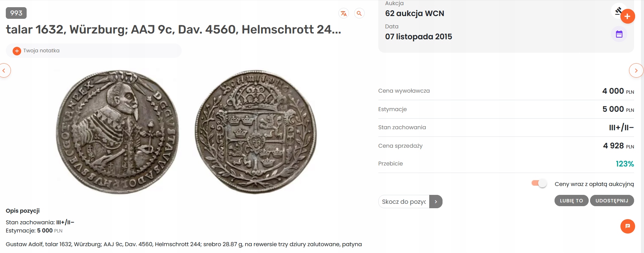This screenshot has width=644, height=253.
Task: Click the UDOSTĘPNIJ button
Action: [612, 201]
